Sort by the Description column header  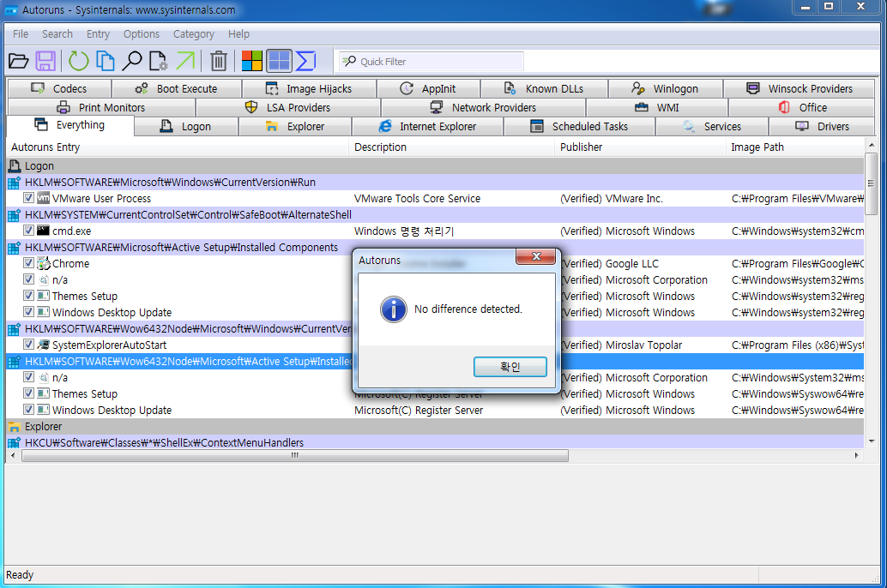[452, 147]
